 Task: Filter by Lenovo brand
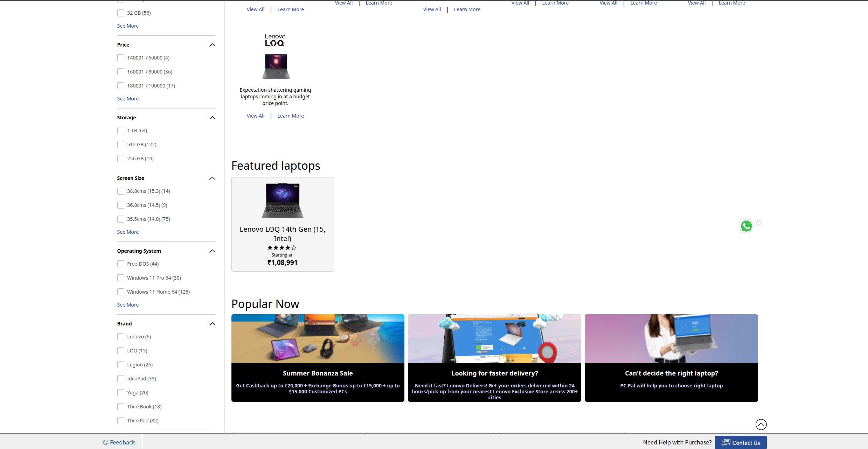point(121,337)
